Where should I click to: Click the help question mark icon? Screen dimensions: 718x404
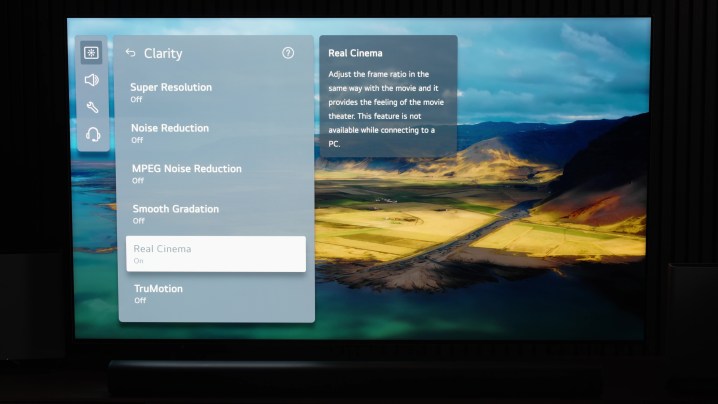[x=288, y=53]
